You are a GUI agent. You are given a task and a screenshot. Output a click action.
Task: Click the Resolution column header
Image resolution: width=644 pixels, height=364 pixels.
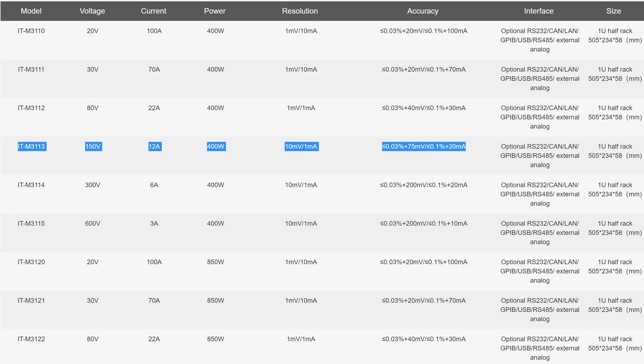coord(300,11)
